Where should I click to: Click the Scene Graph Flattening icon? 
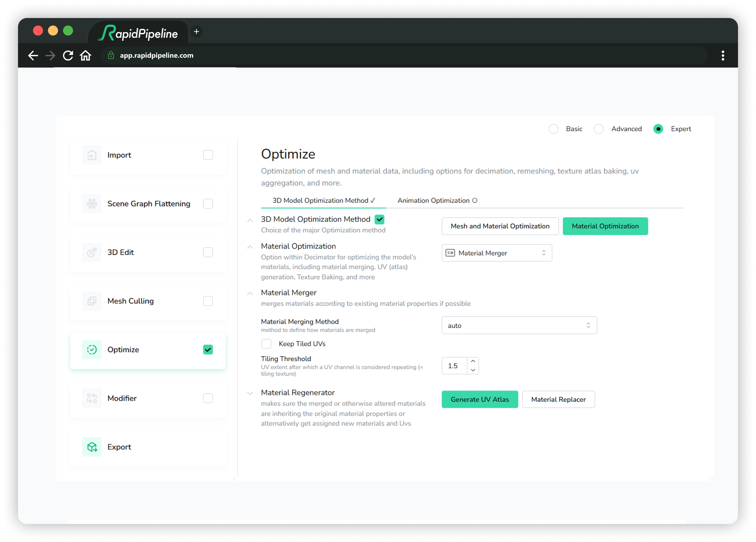click(x=92, y=204)
